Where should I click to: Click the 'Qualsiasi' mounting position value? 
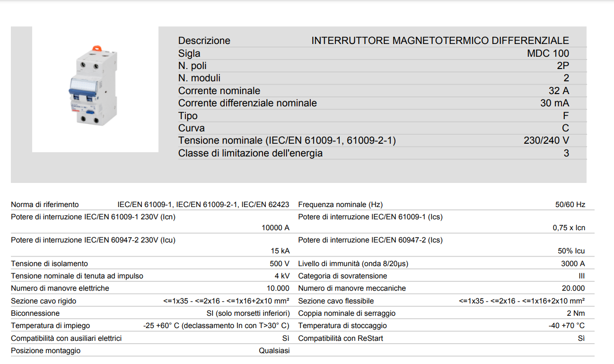click(x=274, y=351)
